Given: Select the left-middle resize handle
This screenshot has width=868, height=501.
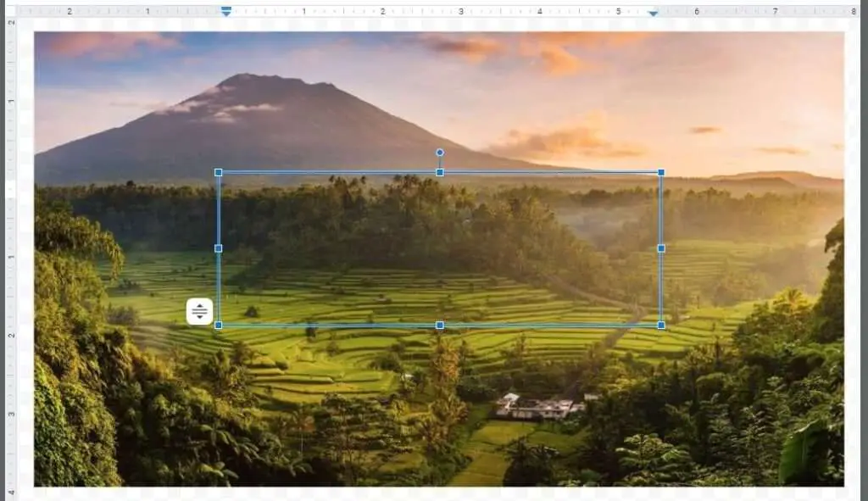Looking at the screenshot, I should click(218, 248).
